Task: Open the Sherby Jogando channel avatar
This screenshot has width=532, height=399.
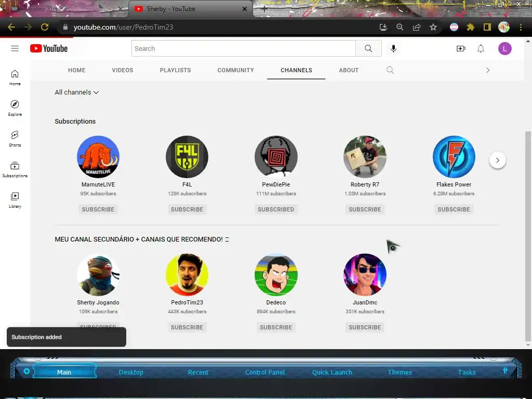Action: 98,275
